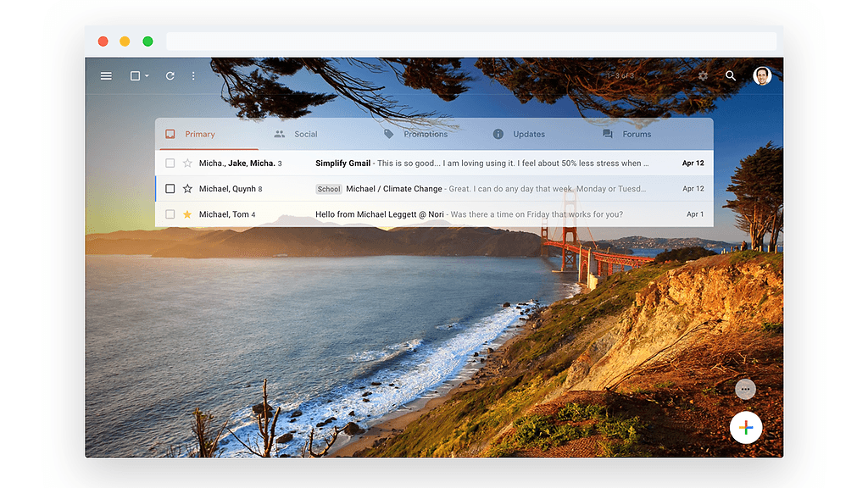Screen dimensions: 868x488
Task: Switch to the Social tab
Action: click(296, 134)
